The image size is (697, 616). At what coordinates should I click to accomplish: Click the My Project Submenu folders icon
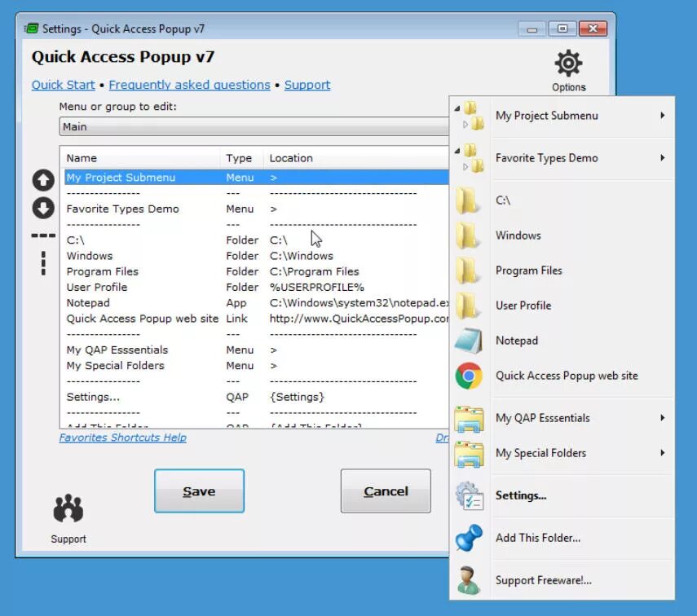click(470, 116)
